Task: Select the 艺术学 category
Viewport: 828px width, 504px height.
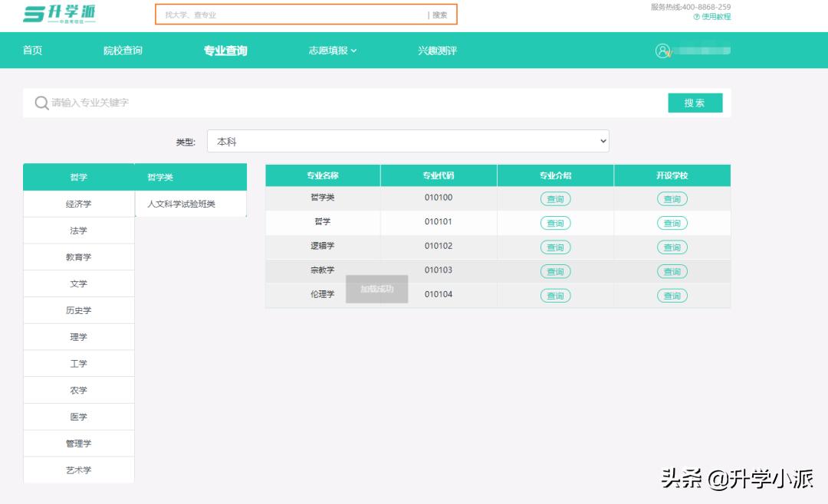Action: (78, 470)
